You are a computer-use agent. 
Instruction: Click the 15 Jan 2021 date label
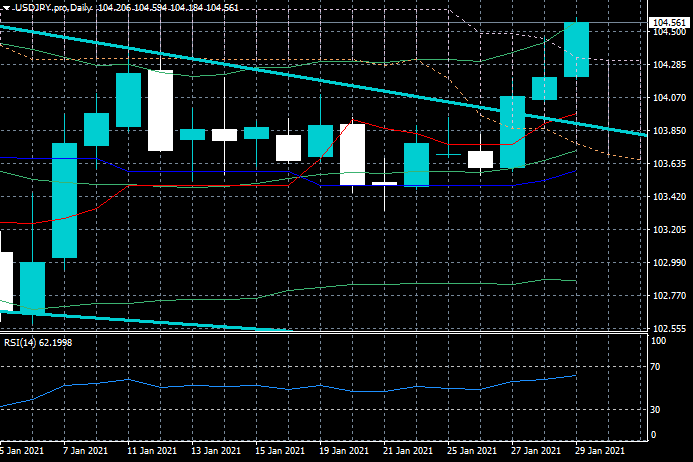[280, 451]
